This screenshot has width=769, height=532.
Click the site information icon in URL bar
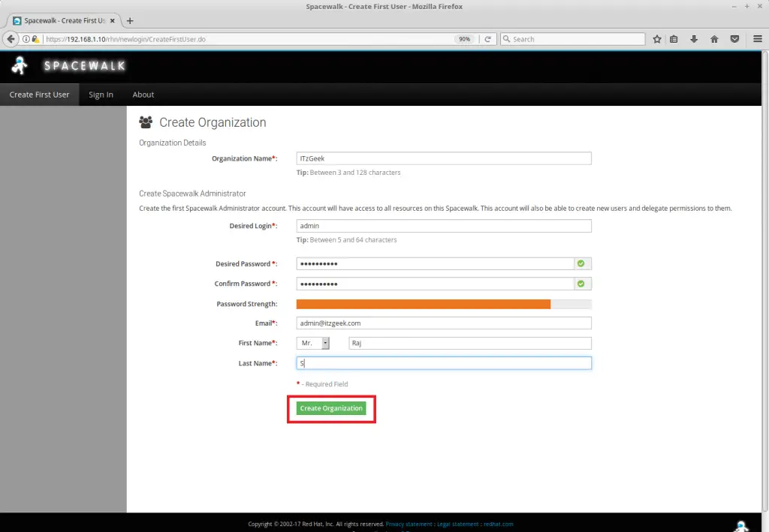(x=26, y=39)
